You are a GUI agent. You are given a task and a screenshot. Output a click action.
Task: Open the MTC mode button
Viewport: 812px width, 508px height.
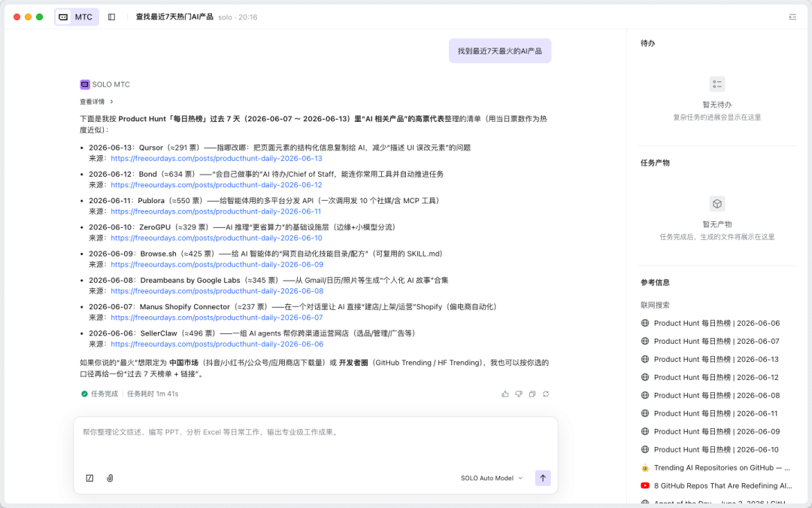77,17
